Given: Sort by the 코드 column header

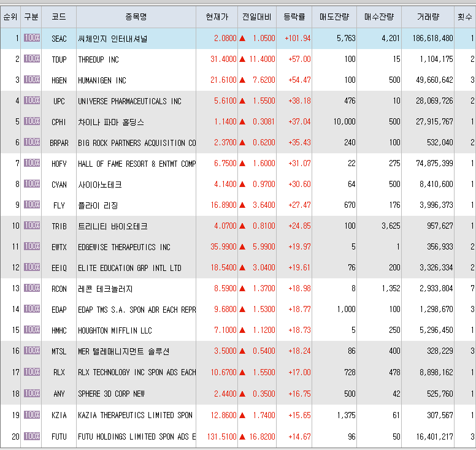Looking at the screenshot, I should 59,17.
